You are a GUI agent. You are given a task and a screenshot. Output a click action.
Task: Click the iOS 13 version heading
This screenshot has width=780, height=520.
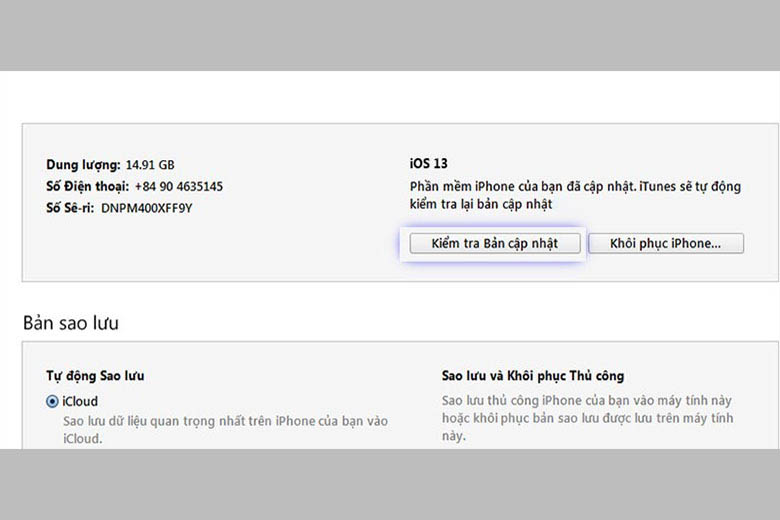tap(429, 164)
